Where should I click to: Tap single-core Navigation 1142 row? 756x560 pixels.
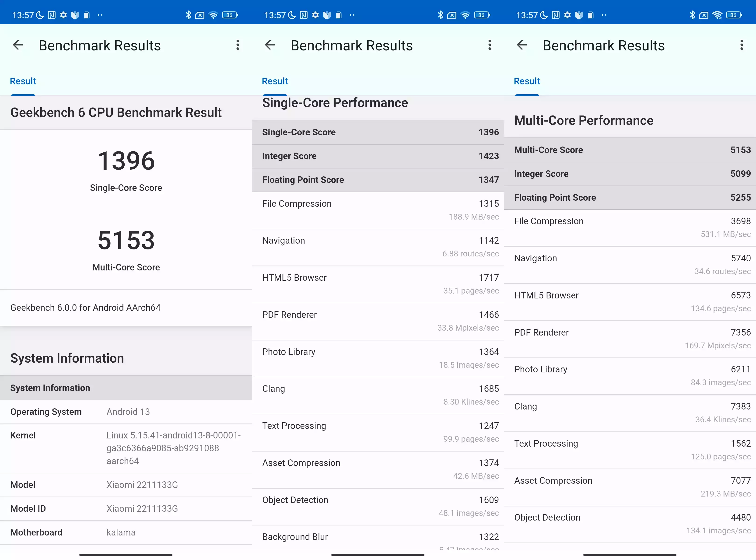coord(378,248)
